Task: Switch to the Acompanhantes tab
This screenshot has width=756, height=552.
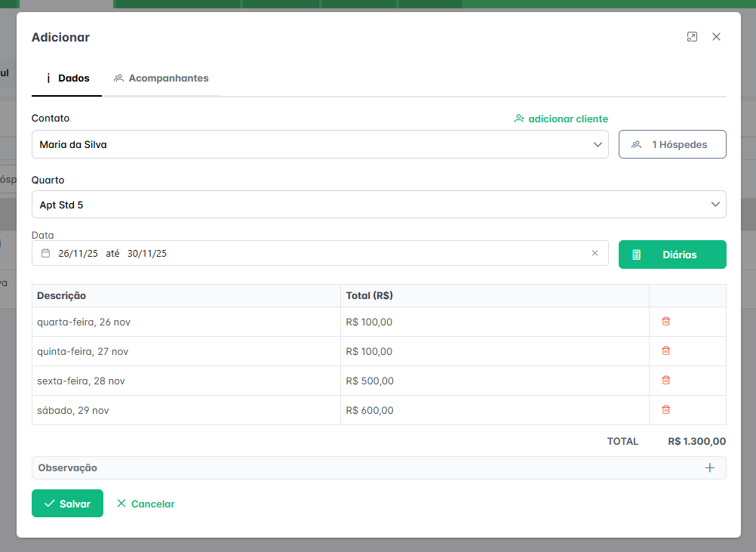Action: pos(161,79)
